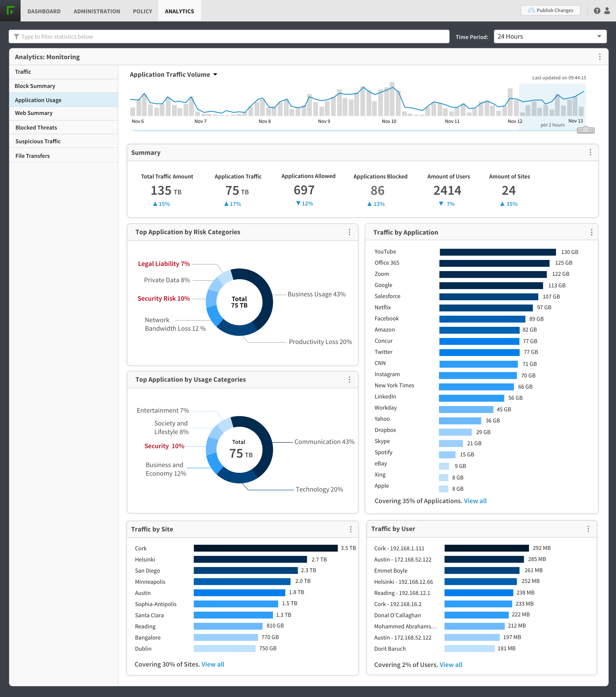Click the New York Times row label
Image resolution: width=616 pixels, height=697 pixels.
click(394, 385)
